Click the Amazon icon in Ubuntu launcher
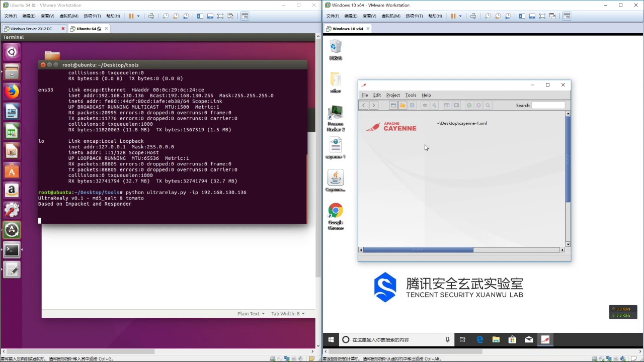This screenshot has height=362, width=644. point(12,191)
